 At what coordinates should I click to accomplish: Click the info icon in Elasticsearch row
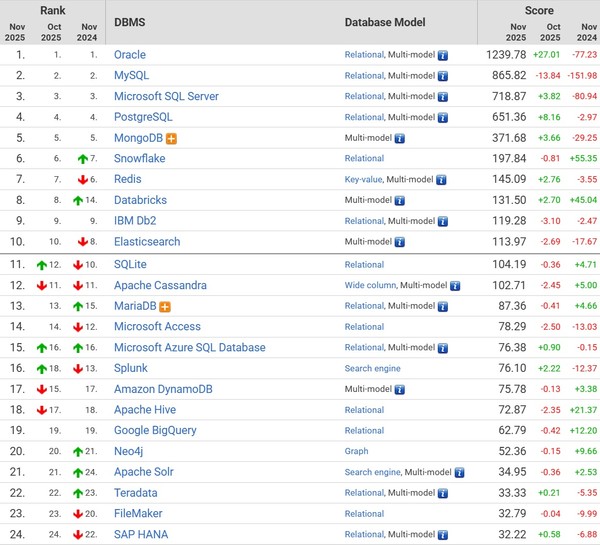(400, 242)
